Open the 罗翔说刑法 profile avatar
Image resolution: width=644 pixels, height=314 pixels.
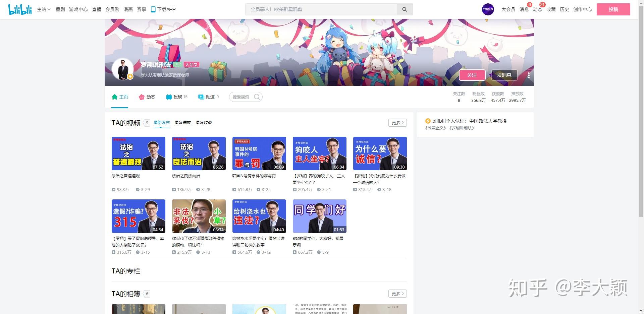coord(122,69)
